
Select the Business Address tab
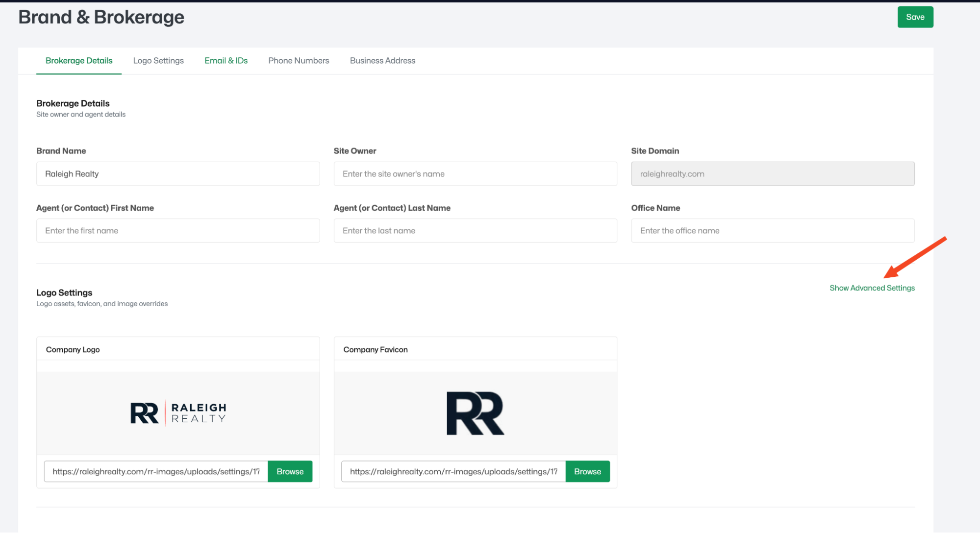coord(382,61)
